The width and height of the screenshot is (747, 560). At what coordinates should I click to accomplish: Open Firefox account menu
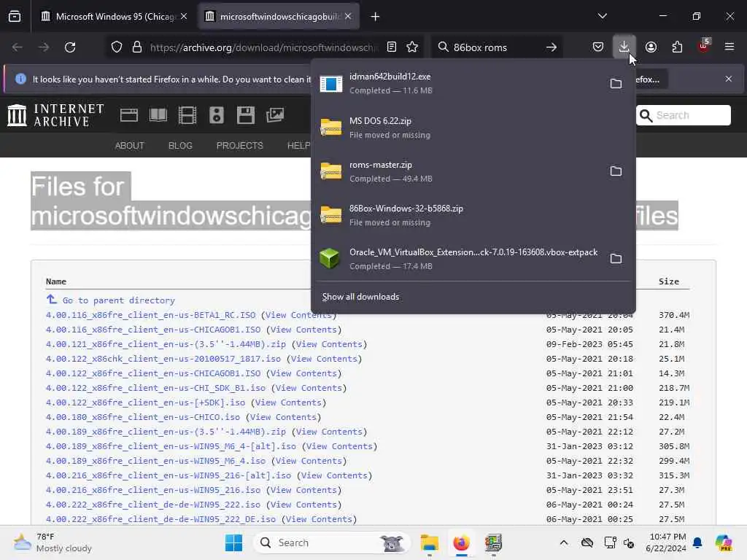[x=651, y=47]
